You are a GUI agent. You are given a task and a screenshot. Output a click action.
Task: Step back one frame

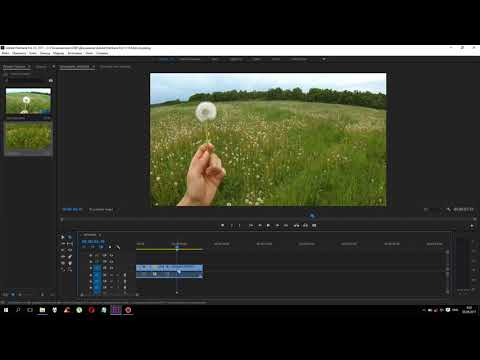coord(260,226)
